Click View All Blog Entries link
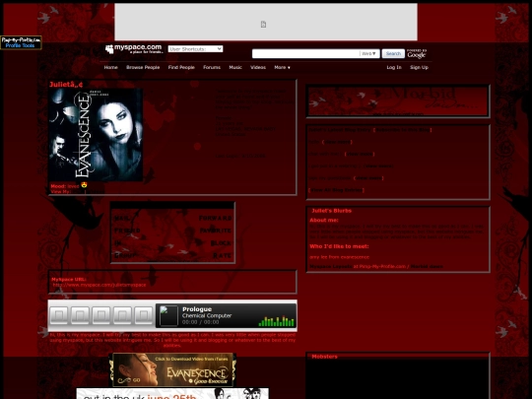532x399 pixels. (337, 190)
